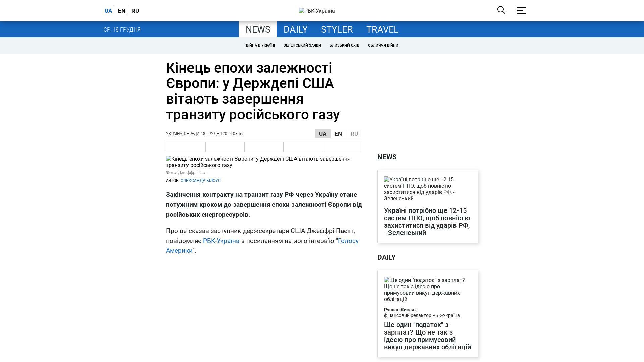Click the main article image placeholder

[x=264, y=162]
